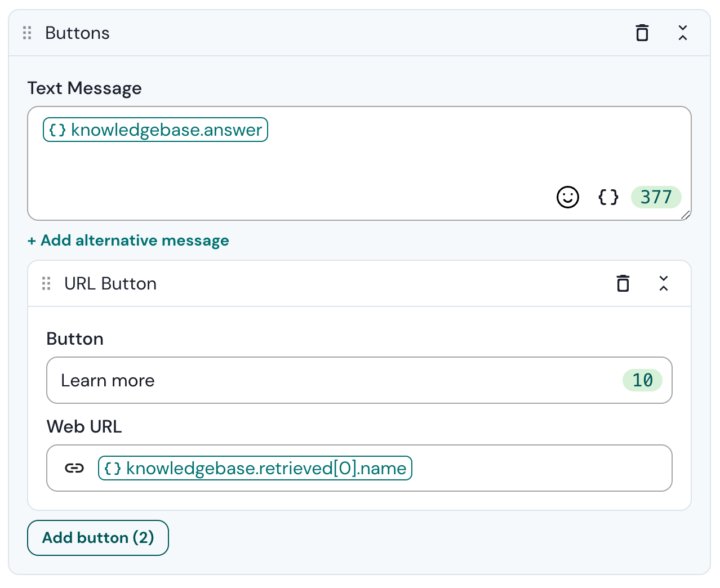The image size is (720, 588).
Task: Click the character counter showing 10
Action: click(x=642, y=380)
